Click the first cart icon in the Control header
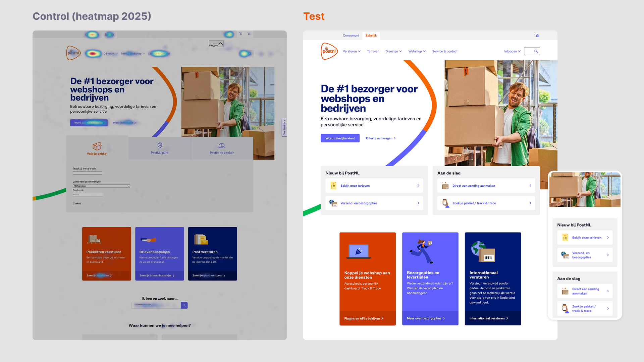Viewport: 644px width, 362px height. tap(241, 34)
